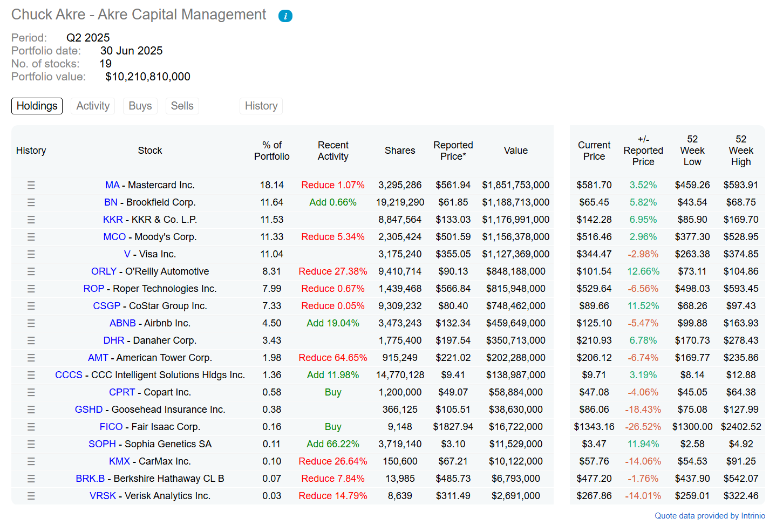Screen dimensions: 783x532
Task: Open the GSHD ticker link
Action: click(88, 410)
